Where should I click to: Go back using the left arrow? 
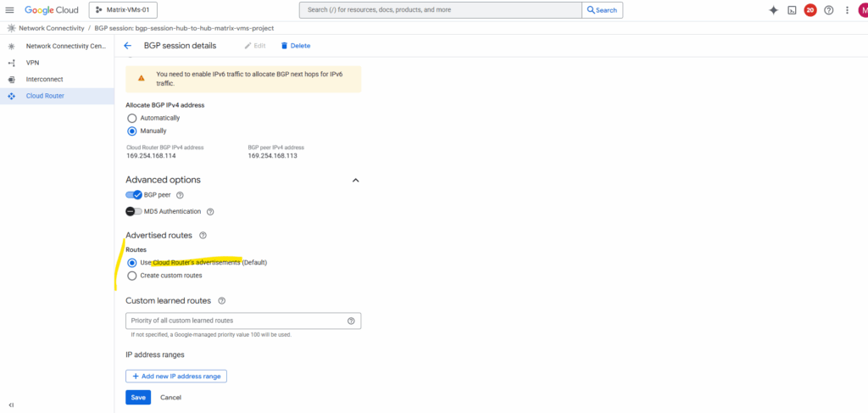pyautogui.click(x=128, y=46)
